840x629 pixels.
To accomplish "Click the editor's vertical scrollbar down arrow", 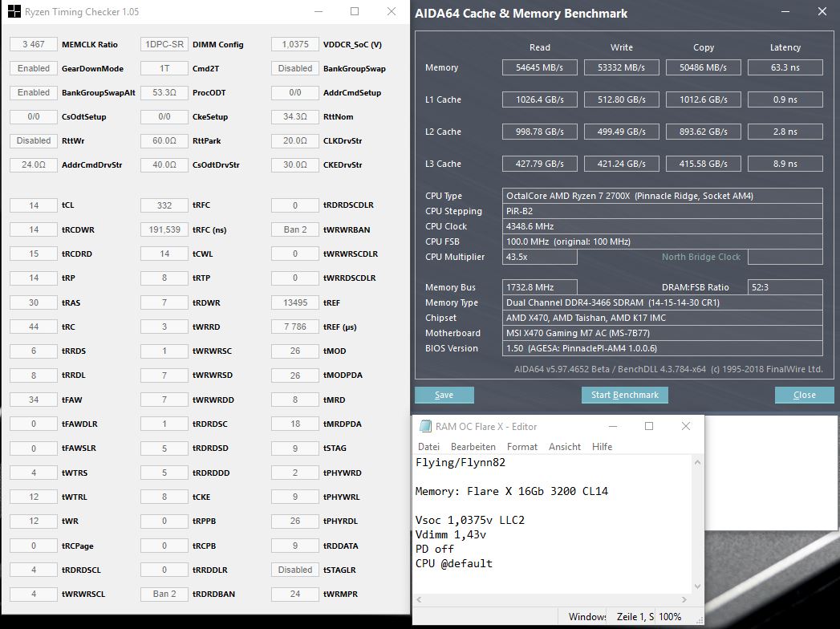I will coord(697,586).
